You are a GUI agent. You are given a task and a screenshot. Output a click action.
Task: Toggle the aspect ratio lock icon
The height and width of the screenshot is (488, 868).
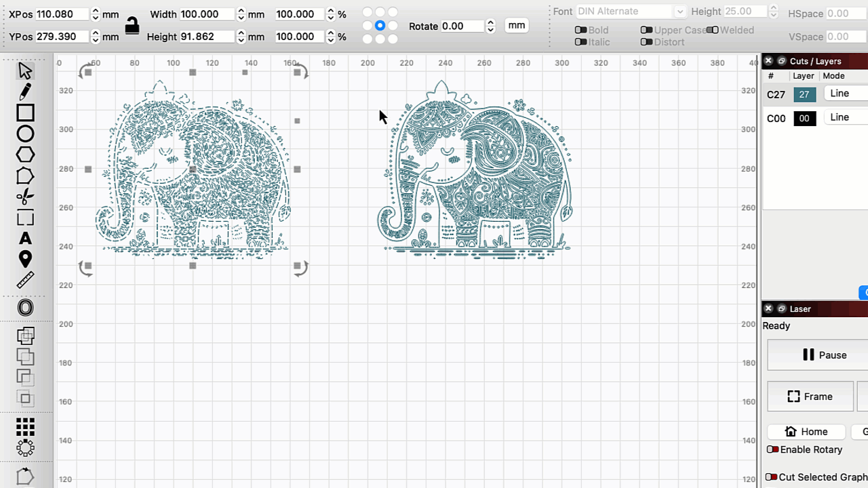tap(132, 26)
